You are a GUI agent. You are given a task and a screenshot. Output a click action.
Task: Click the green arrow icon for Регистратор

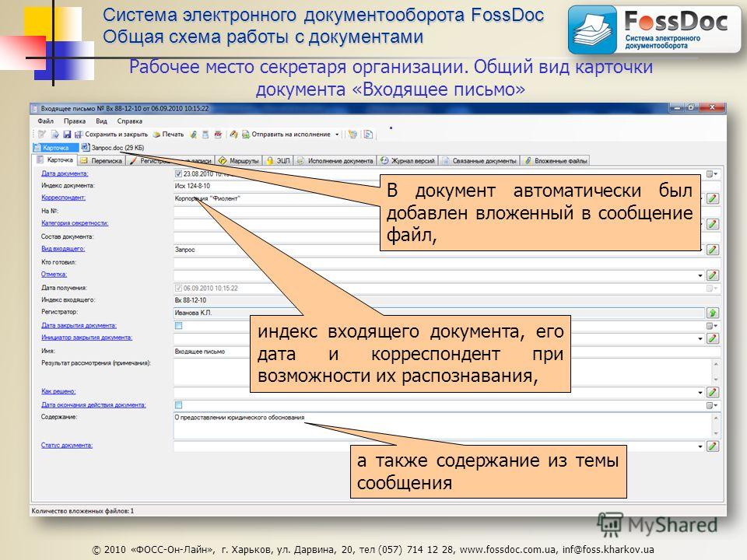[712, 313]
